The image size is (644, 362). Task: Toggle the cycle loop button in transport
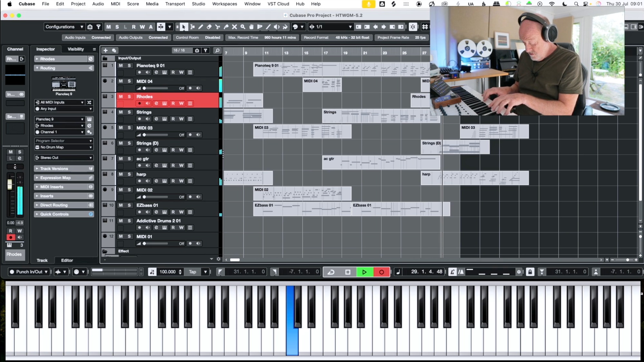coord(331,272)
